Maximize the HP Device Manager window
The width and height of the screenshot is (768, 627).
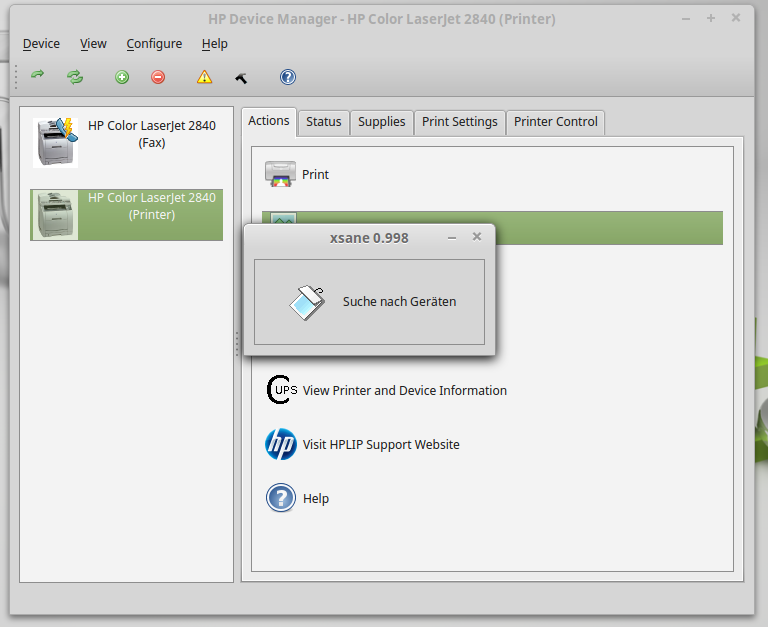711,19
